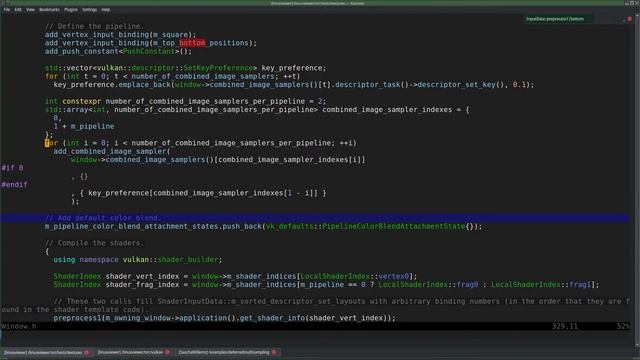Click the 'm_pipeline_color_blend_attachment_states.push_back' line

263,226
